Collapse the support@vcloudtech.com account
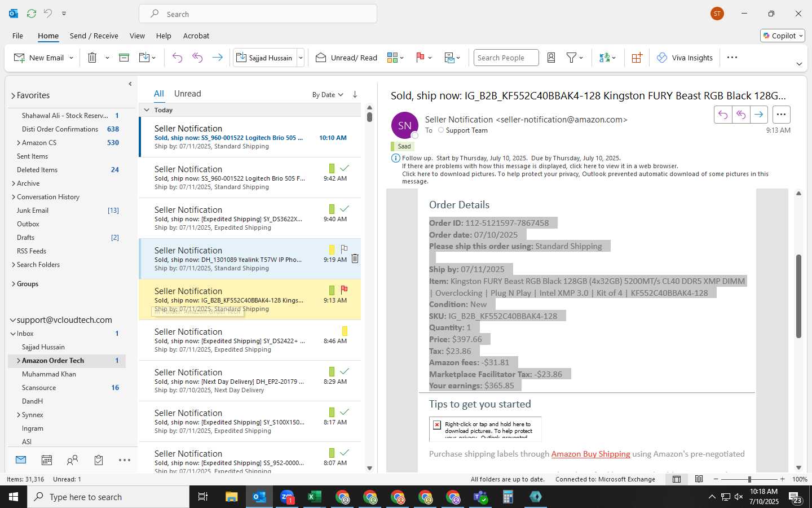The image size is (812, 508). pyautogui.click(x=12, y=320)
